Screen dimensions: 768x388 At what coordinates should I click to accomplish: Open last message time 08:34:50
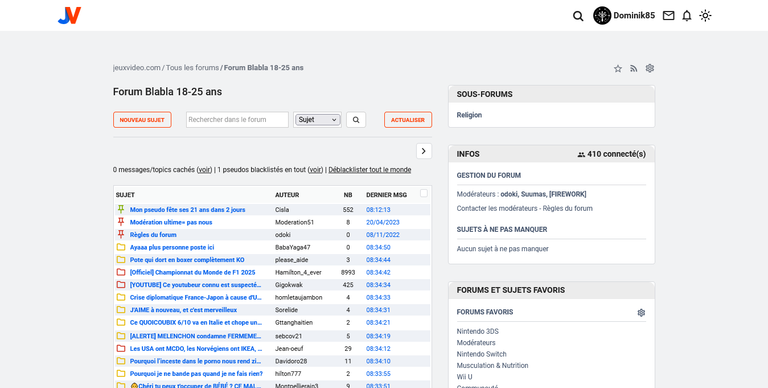378,247
